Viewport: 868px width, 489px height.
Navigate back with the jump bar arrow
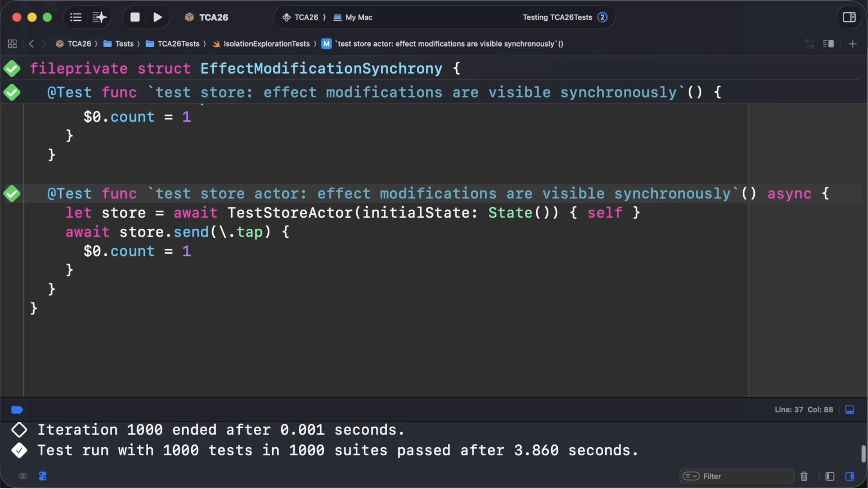tap(32, 43)
